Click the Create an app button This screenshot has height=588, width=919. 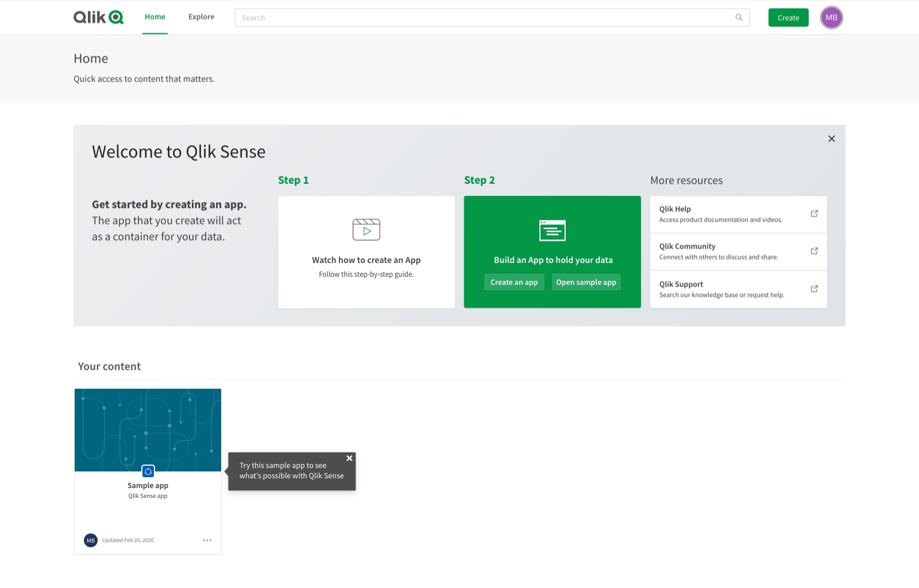point(514,283)
